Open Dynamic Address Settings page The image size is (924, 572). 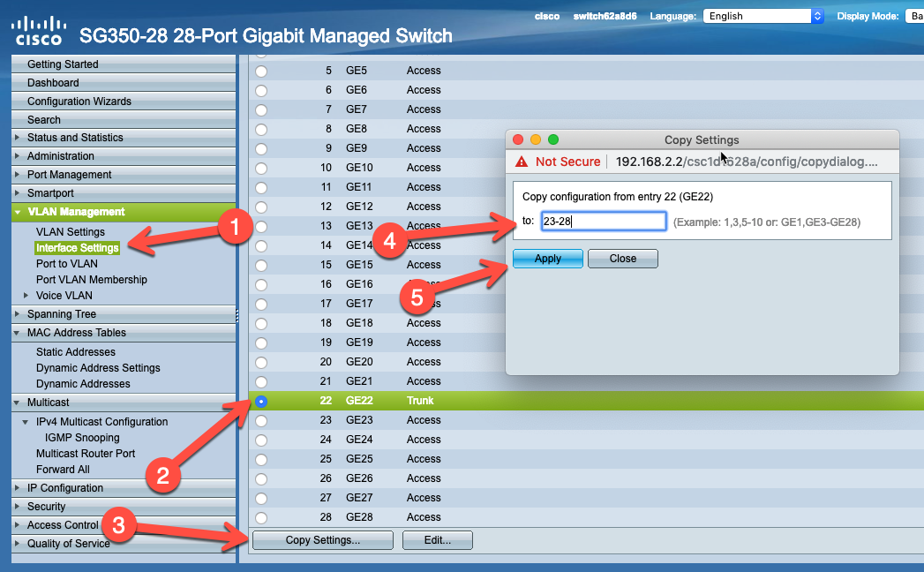tap(98, 368)
